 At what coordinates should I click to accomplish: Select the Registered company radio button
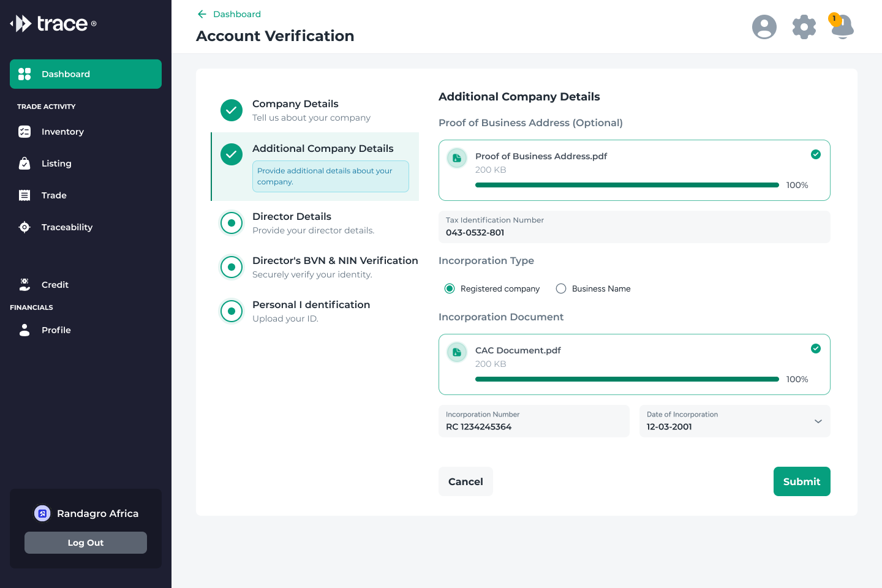tap(450, 288)
